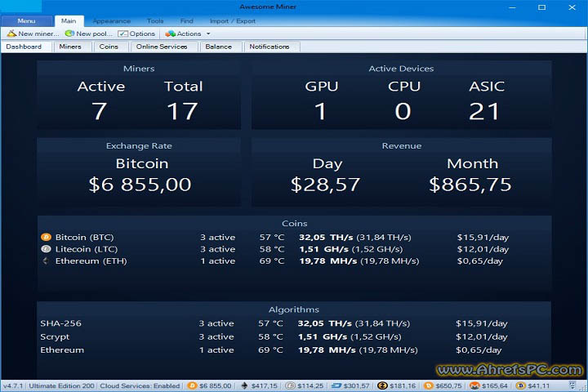Click the '$15,91/day' value in the Bitcoin row
The image size is (588, 392).
pyautogui.click(x=483, y=238)
